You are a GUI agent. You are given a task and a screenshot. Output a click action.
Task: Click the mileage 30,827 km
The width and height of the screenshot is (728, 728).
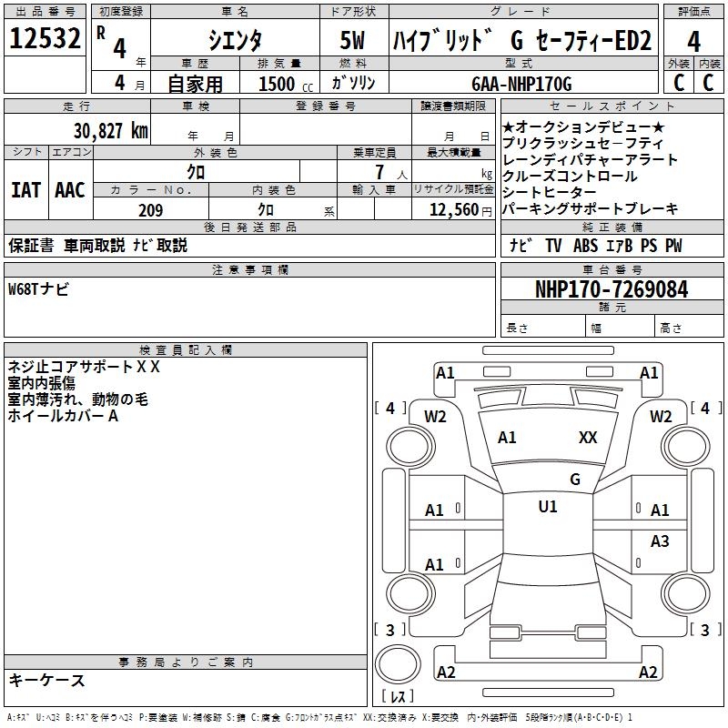111,131
